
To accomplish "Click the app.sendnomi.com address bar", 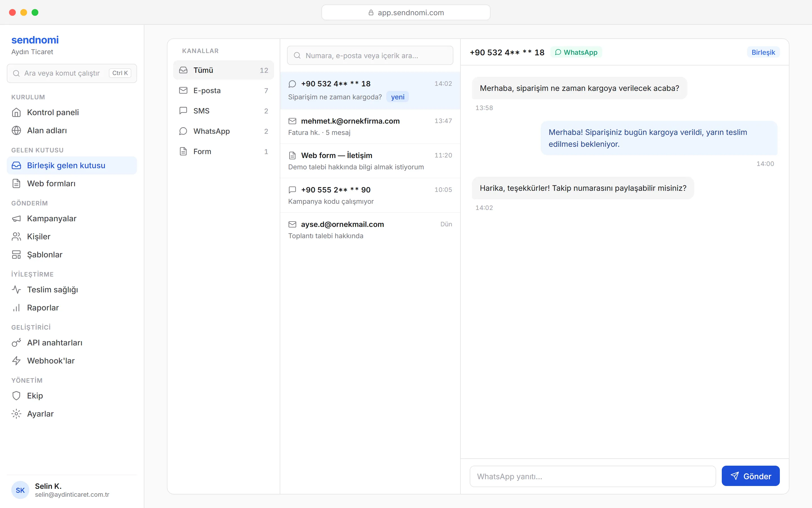I will point(406,13).
